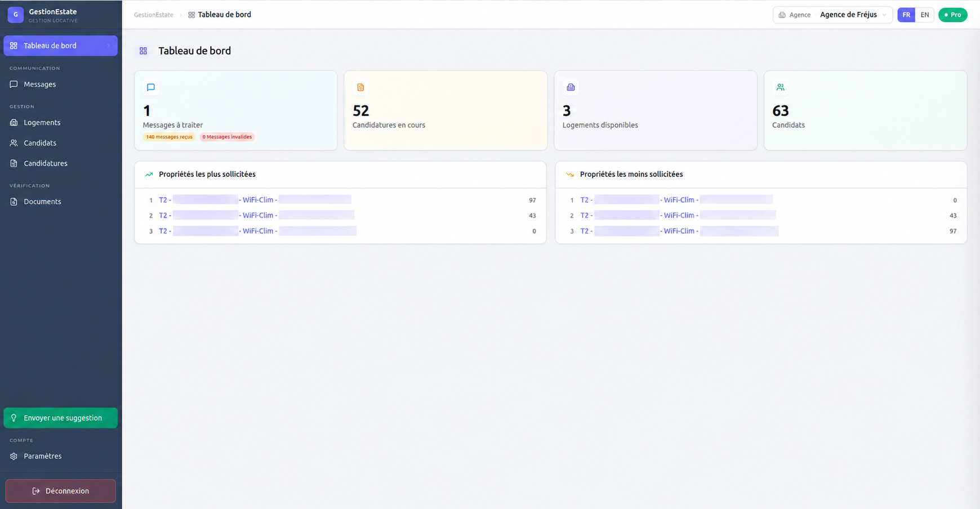The image size is (980, 509).
Task: Click Tableau de bord breadcrumb text
Action: coord(225,15)
